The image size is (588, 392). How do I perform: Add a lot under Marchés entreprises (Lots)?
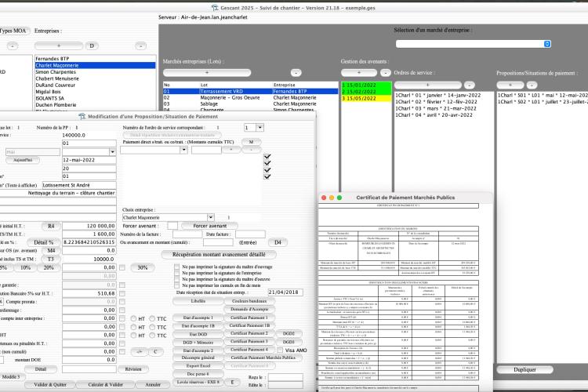point(207,72)
